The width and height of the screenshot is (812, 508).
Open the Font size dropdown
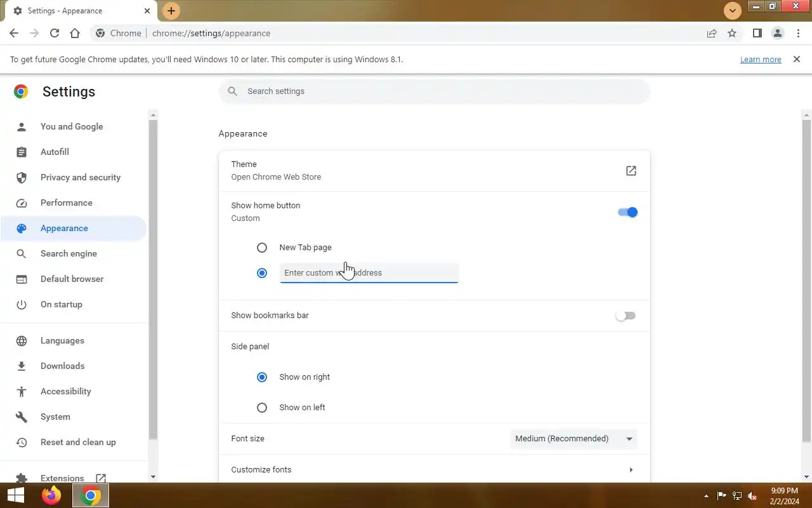click(x=573, y=439)
